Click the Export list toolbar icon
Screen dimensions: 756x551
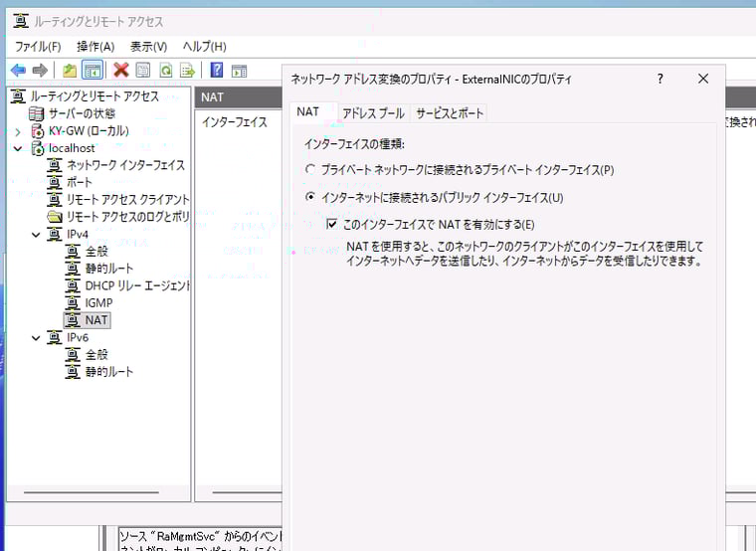187,71
